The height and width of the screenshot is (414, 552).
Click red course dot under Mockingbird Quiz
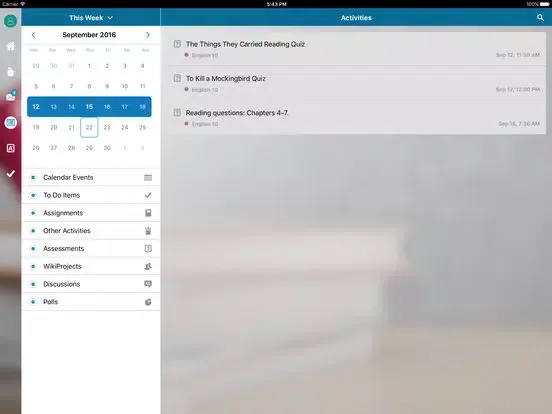click(187, 89)
